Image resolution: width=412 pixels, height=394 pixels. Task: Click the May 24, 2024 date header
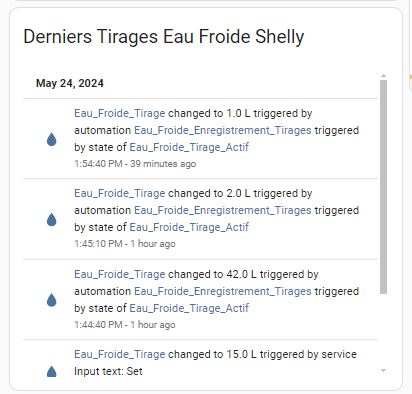coord(70,83)
